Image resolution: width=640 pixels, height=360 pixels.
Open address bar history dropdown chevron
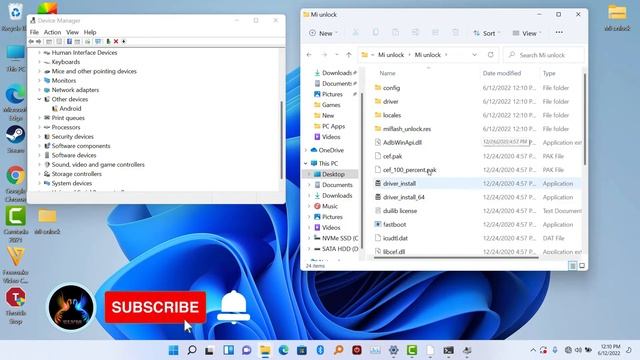tap(474, 55)
